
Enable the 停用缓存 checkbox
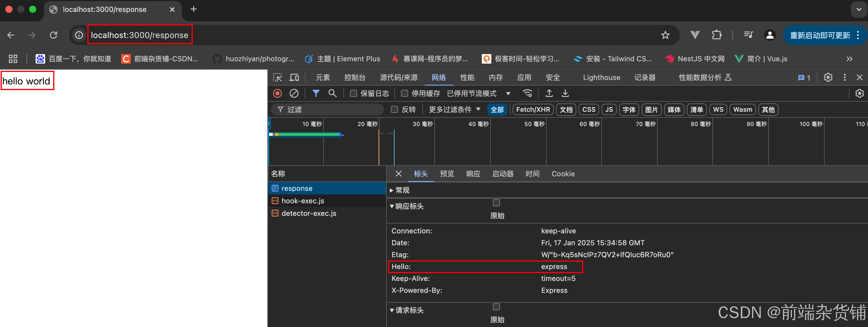click(404, 93)
